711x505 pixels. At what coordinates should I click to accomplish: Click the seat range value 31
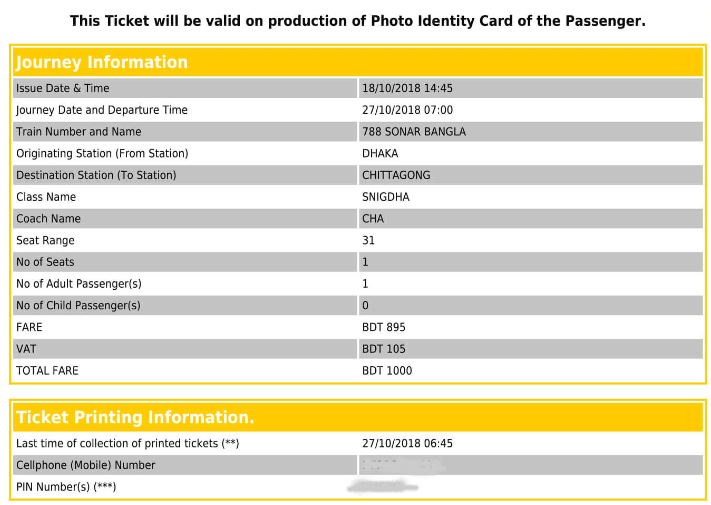coord(368,240)
